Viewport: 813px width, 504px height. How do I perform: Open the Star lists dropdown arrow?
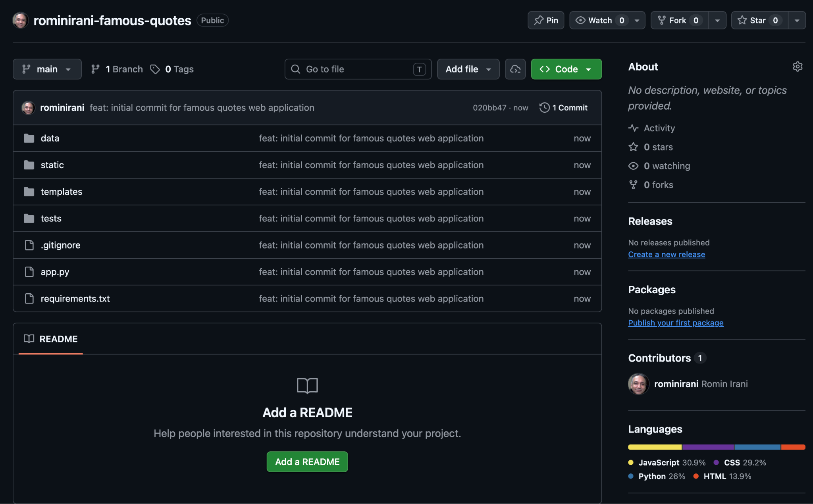point(797,20)
